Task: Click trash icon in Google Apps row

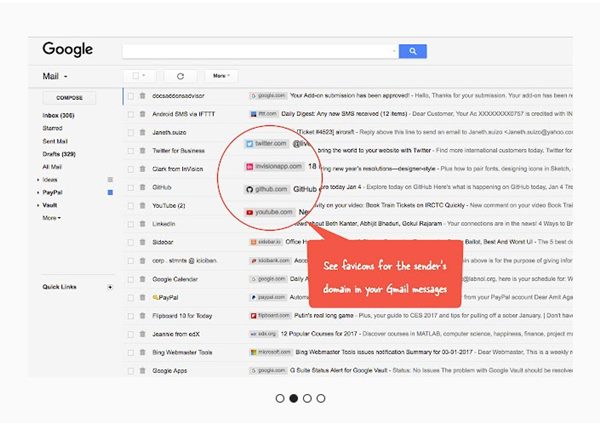Action: 142,371
